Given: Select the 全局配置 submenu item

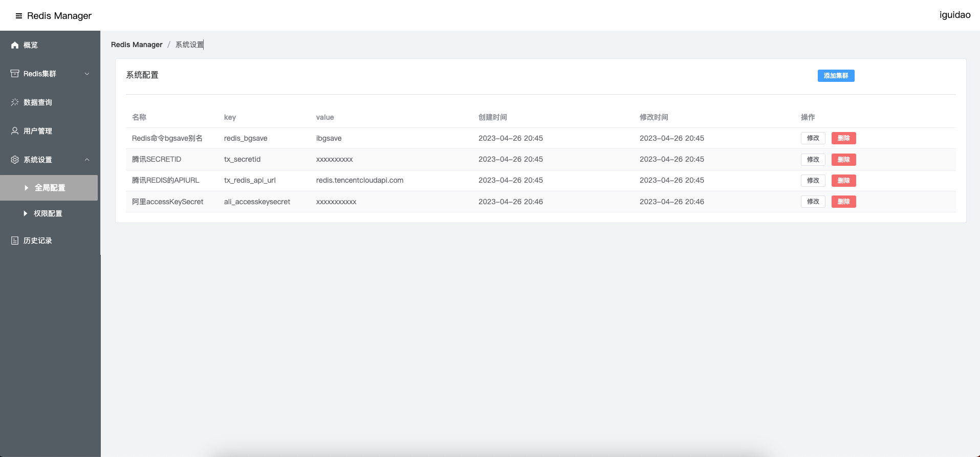Looking at the screenshot, I should pos(49,188).
